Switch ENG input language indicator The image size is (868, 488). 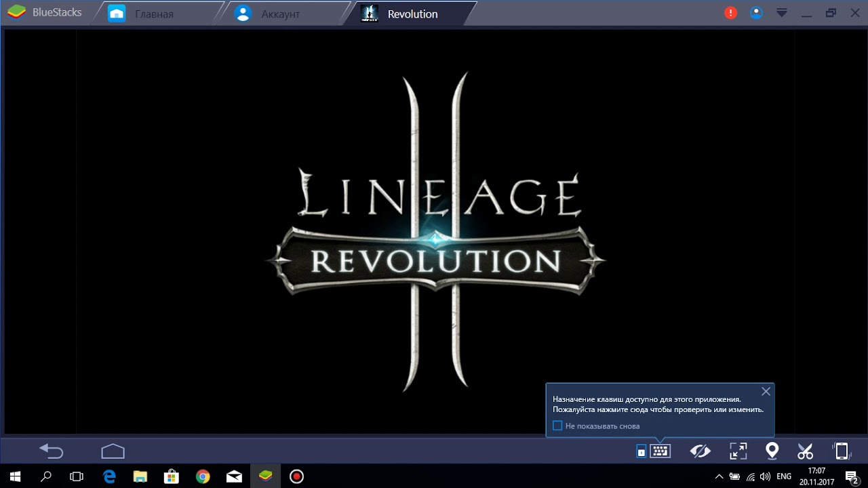784,476
